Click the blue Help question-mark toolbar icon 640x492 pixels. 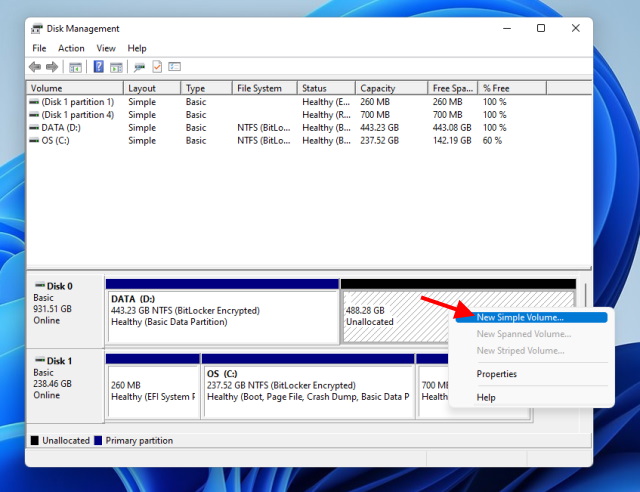pyautogui.click(x=98, y=67)
